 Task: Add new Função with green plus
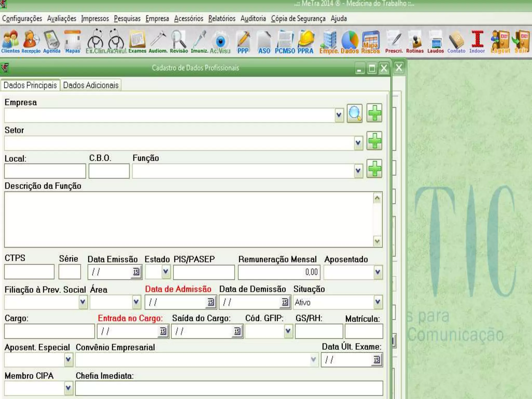pyautogui.click(x=374, y=169)
